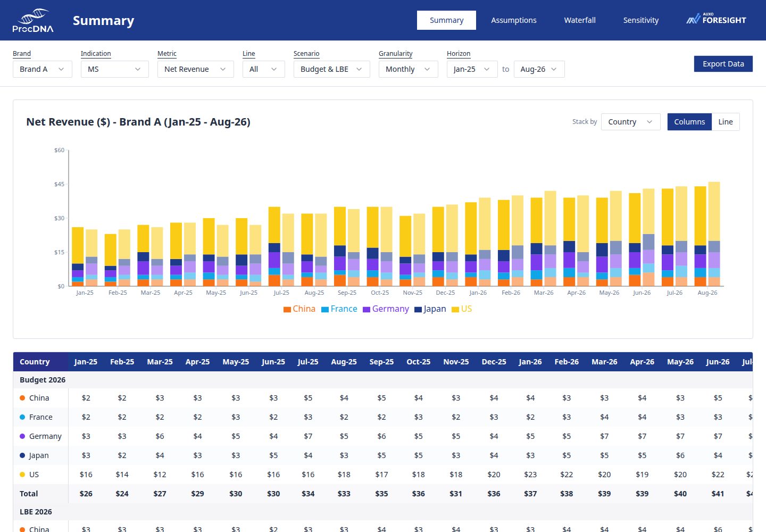Select the Budget 2026 section row
The image size is (766, 532).
(x=383, y=380)
